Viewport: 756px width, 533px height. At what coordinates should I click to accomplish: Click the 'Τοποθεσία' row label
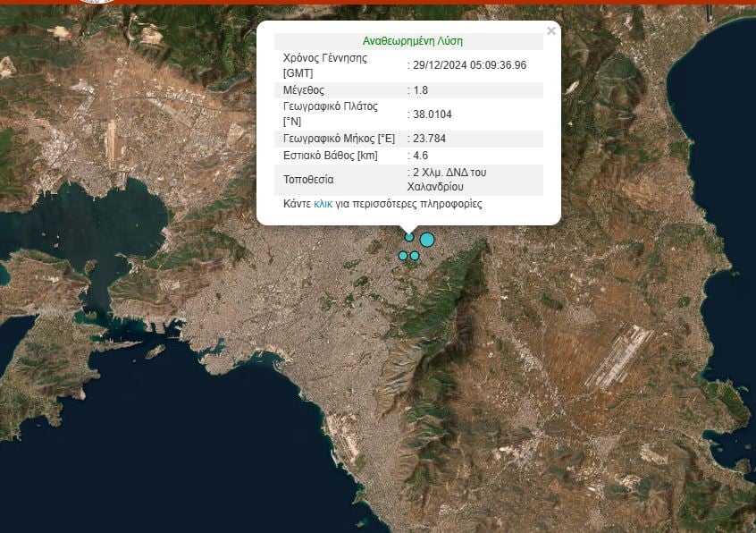(308, 180)
